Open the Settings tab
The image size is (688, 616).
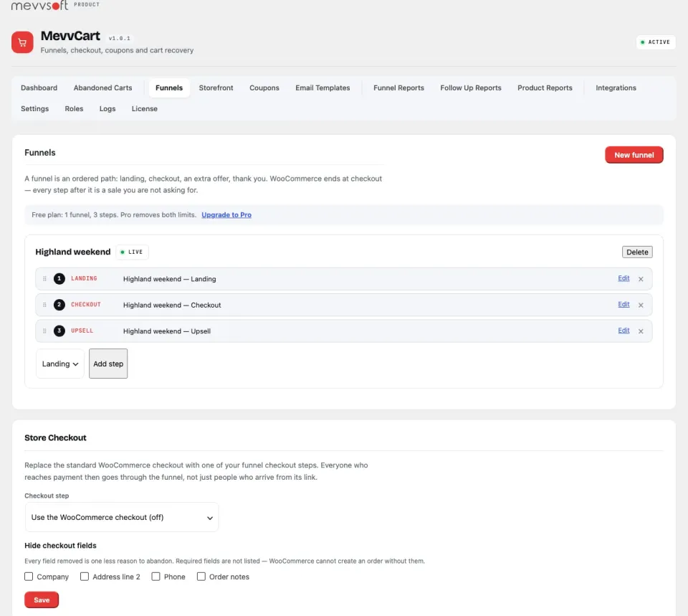point(34,108)
